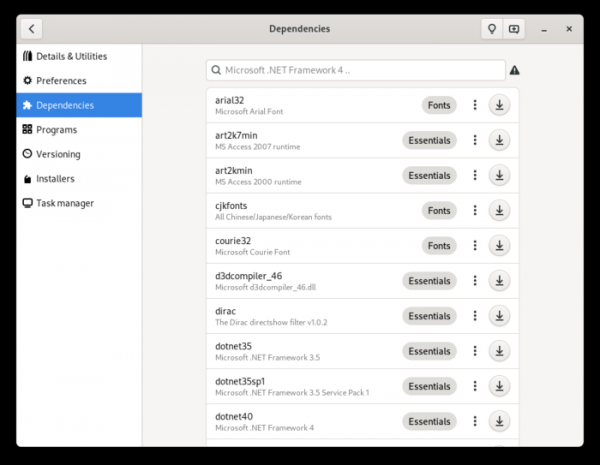Image resolution: width=600 pixels, height=465 pixels.
Task: Open Task manager from sidebar
Action: (64, 203)
